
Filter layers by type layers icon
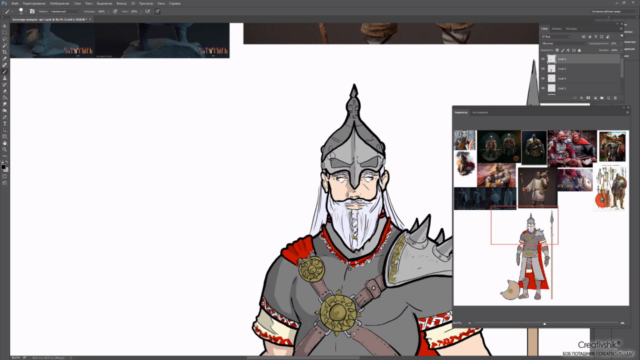(596, 37)
